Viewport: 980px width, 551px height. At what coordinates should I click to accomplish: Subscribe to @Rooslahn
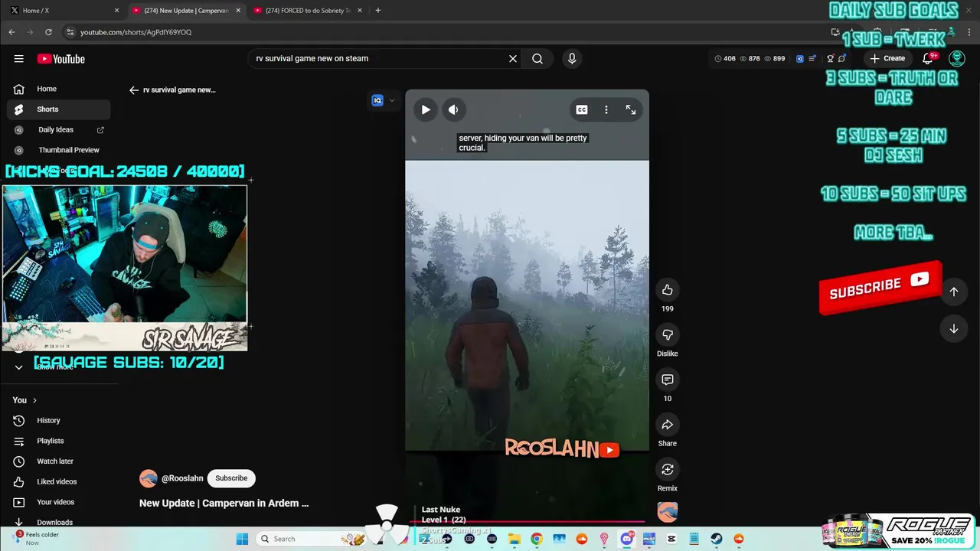coord(231,478)
